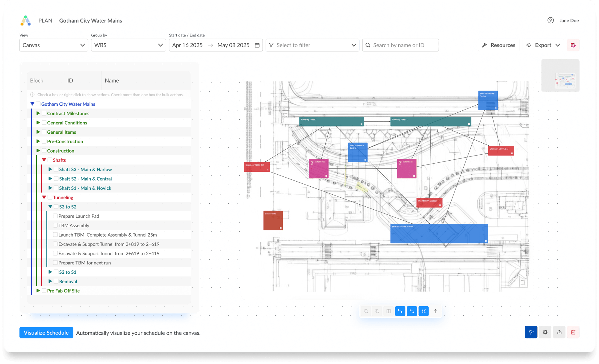Click the red trash delete icon

pos(573,332)
